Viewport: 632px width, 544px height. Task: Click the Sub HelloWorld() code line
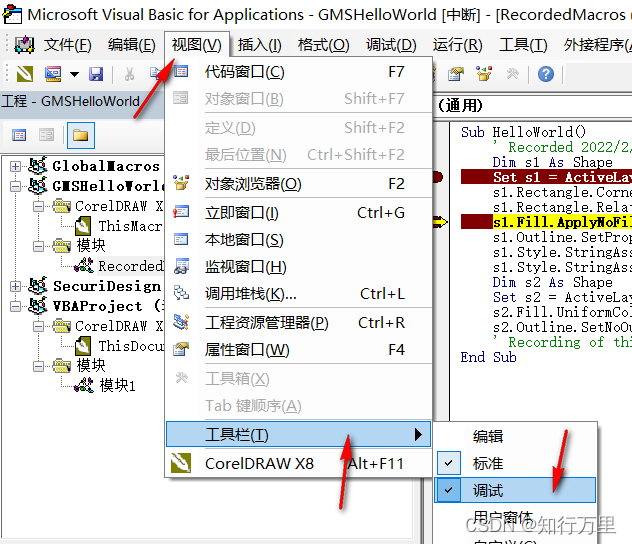coord(523,132)
